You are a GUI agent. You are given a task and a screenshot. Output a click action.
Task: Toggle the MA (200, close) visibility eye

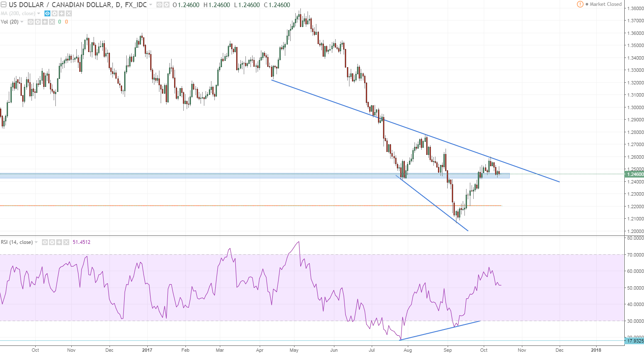coord(47,13)
